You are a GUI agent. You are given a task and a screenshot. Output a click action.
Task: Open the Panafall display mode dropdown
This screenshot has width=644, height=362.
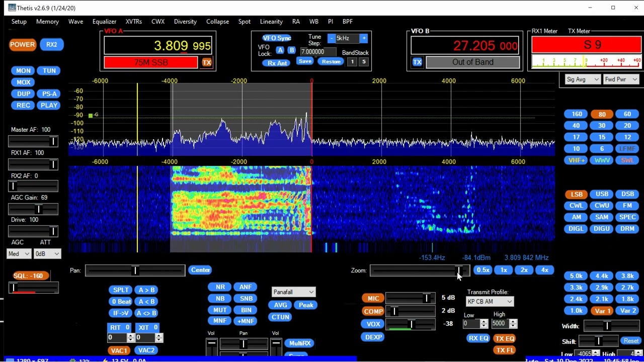click(x=294, y=292)
